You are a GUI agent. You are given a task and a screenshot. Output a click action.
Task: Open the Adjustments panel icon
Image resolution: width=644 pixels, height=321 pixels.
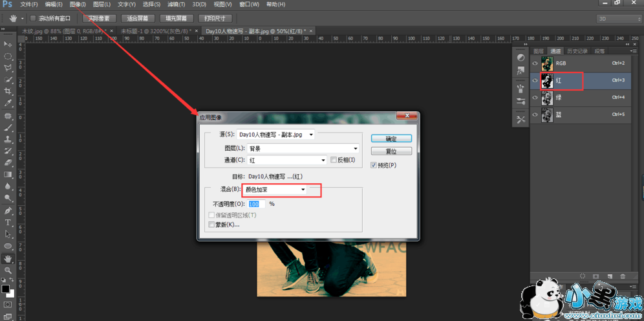click(x=521, y=58)
